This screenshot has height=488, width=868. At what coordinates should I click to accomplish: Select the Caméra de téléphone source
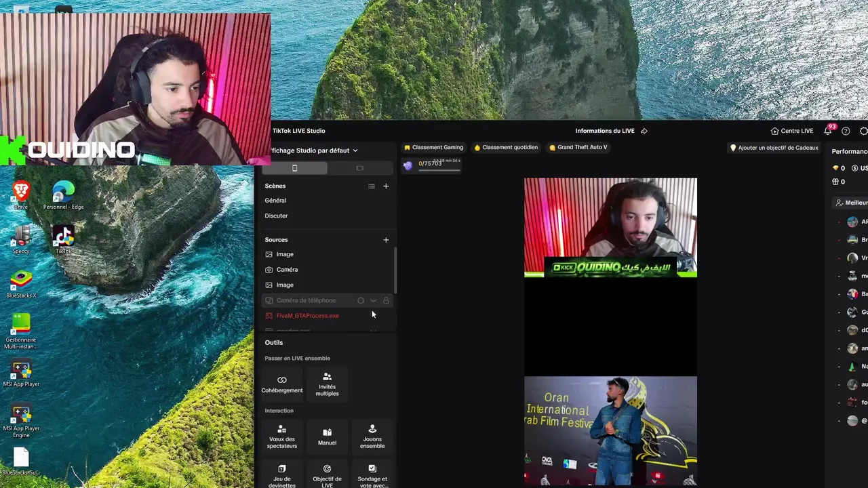[328, 300]
